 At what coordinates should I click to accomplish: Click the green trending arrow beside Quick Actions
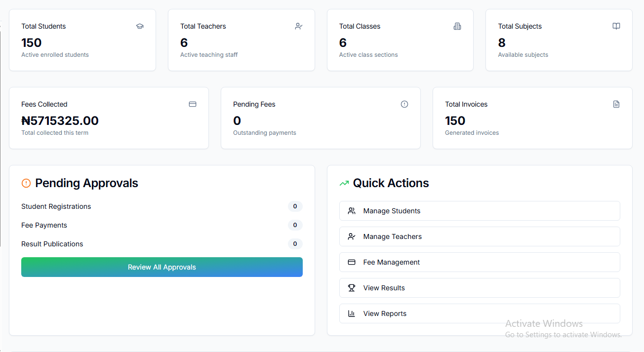pyautogui.click(x=344, y=183)
